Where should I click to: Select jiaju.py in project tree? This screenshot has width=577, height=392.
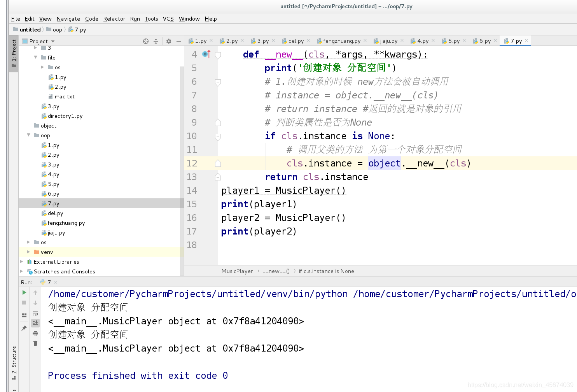56,233
